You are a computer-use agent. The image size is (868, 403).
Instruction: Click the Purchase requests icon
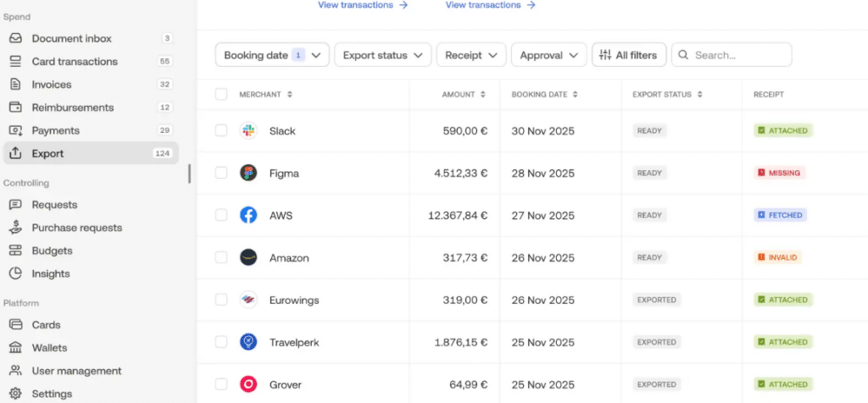tap(15, 228)
